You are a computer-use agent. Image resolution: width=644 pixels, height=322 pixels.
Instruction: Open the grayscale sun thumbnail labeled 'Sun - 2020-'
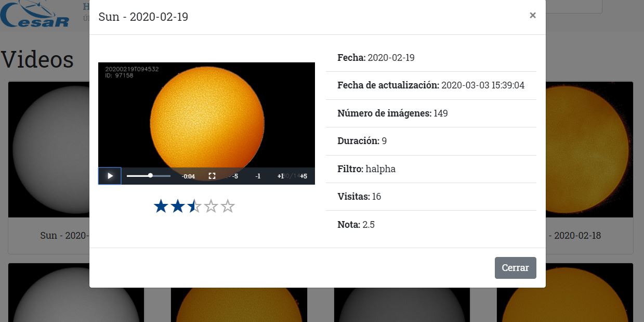(x=49, y=149)
